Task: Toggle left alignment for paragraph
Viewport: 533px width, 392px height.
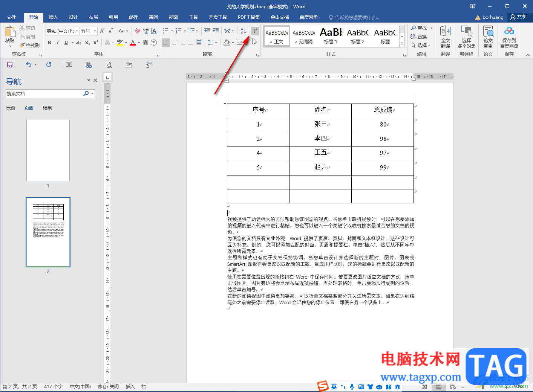Action: click(166, 43)
